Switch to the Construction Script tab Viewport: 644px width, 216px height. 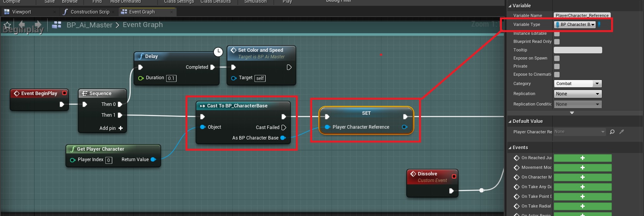pos(90,12)
